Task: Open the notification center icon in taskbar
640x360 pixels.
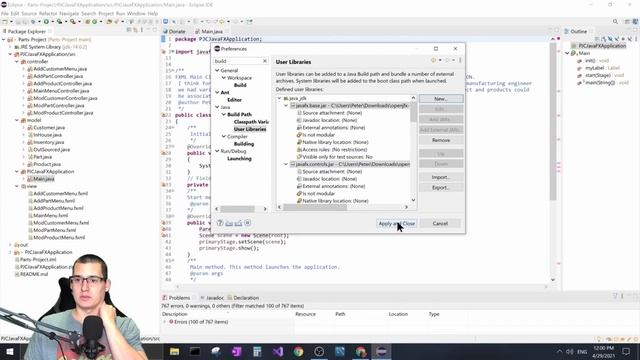Action: pos(626,351)
